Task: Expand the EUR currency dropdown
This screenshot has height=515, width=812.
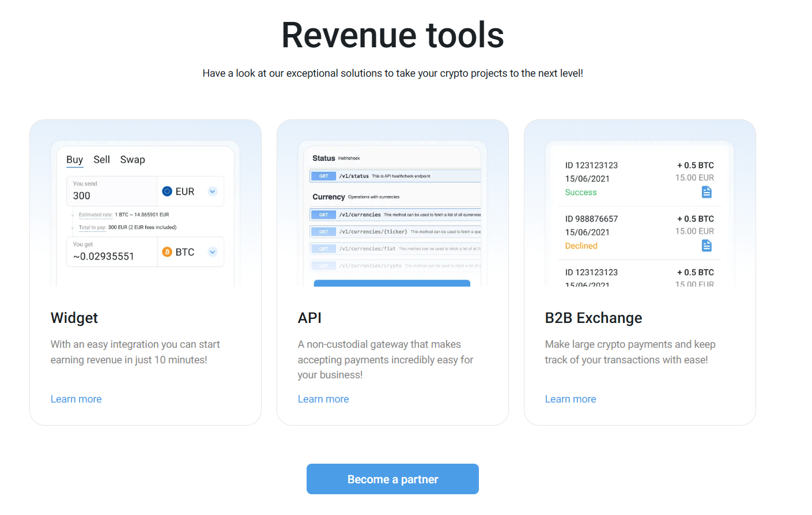Action: [x=213, y=191]
